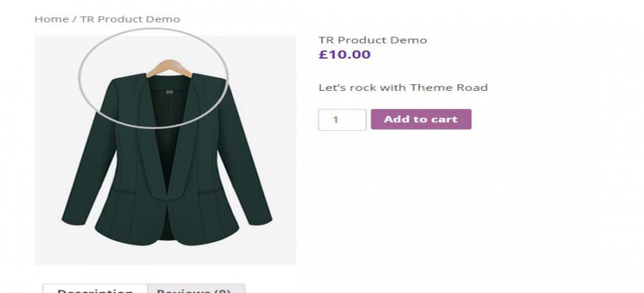Click the £10.00 price text
The image size is (644, 293).
(345, 55)
